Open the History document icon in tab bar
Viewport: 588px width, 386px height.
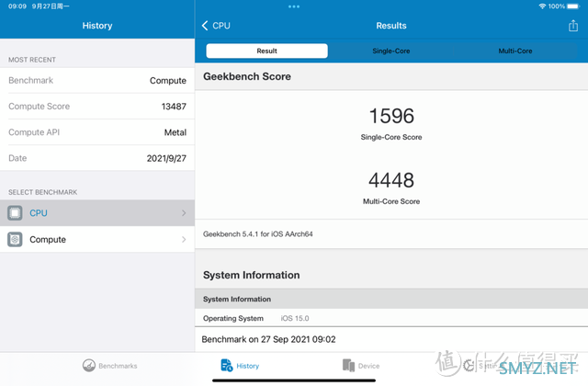pyautogui.click(x=227, y=366)
